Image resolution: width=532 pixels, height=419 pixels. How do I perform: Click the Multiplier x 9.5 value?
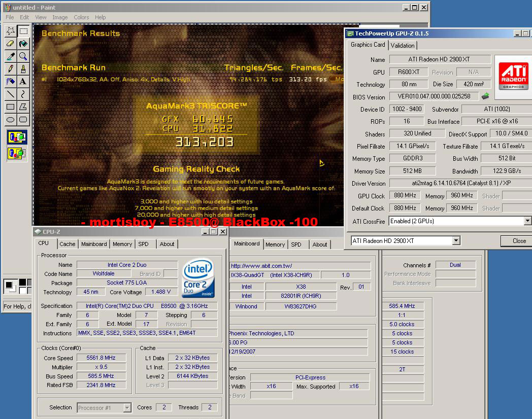(x=101, y=367)
